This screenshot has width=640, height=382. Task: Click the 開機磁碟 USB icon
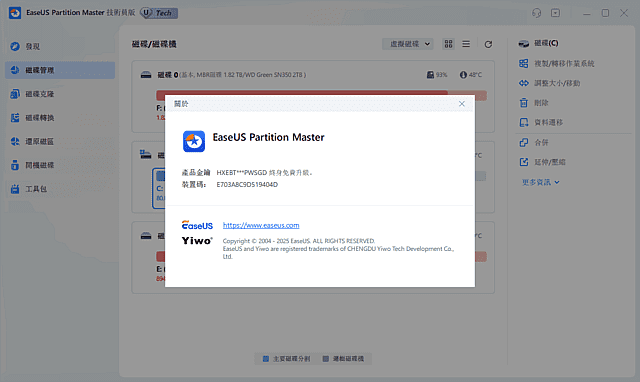tap(15, 165)
